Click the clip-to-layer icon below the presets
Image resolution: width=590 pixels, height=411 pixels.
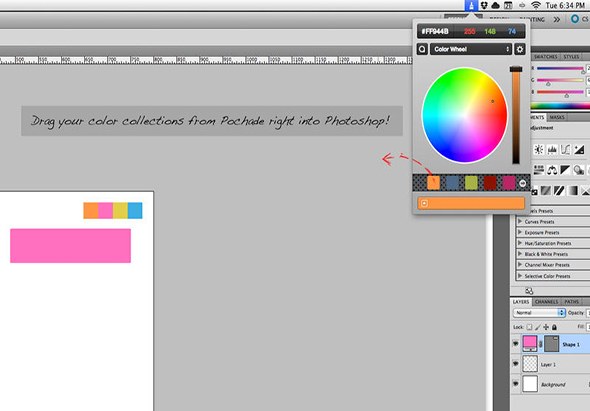pos(529,291)
